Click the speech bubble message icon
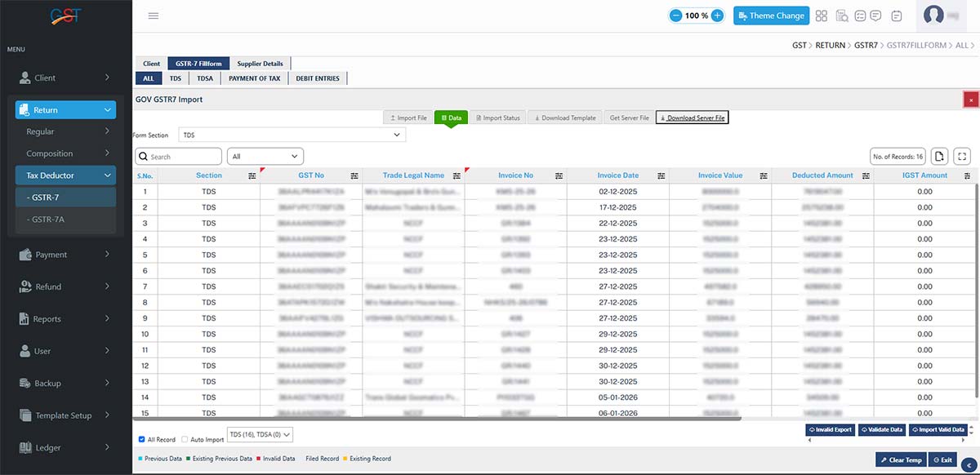980x475 pixels. coord(875,16)
